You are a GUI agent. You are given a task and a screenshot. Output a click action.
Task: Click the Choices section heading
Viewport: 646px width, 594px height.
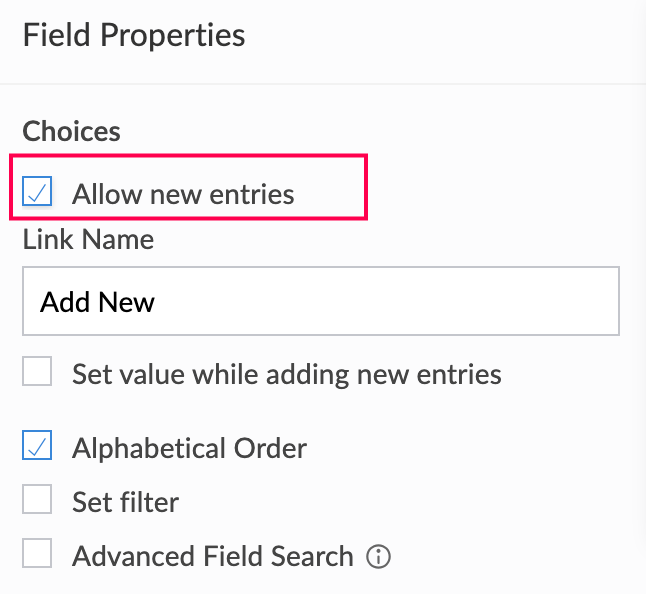71,132
